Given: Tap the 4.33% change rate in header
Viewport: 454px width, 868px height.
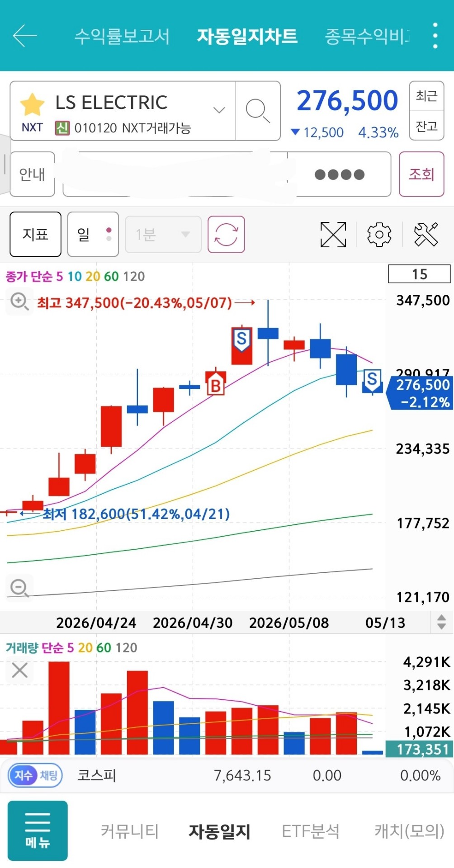Looking at the screenshot, I should pyautogui.click(x=378, y=132).
